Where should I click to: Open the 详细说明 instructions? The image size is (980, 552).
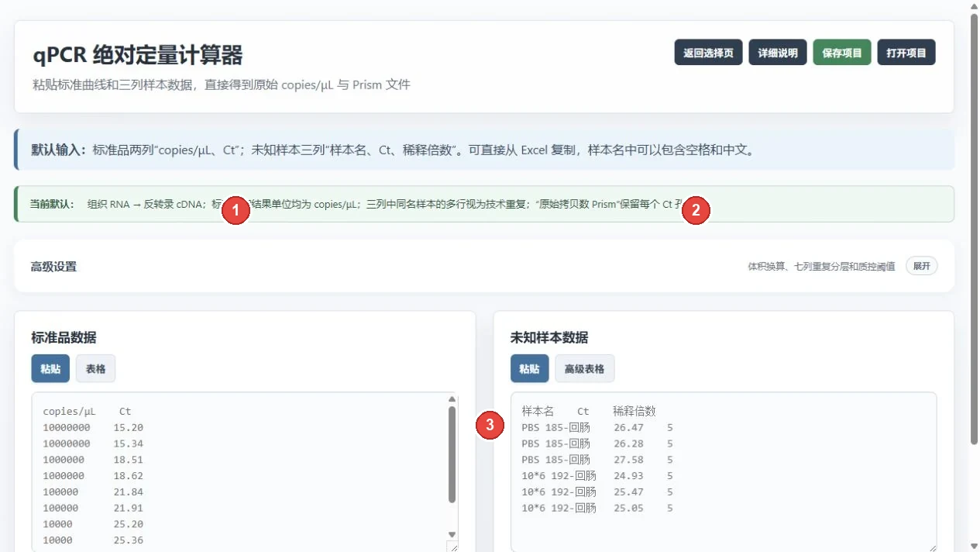click(x=778, y=53)
